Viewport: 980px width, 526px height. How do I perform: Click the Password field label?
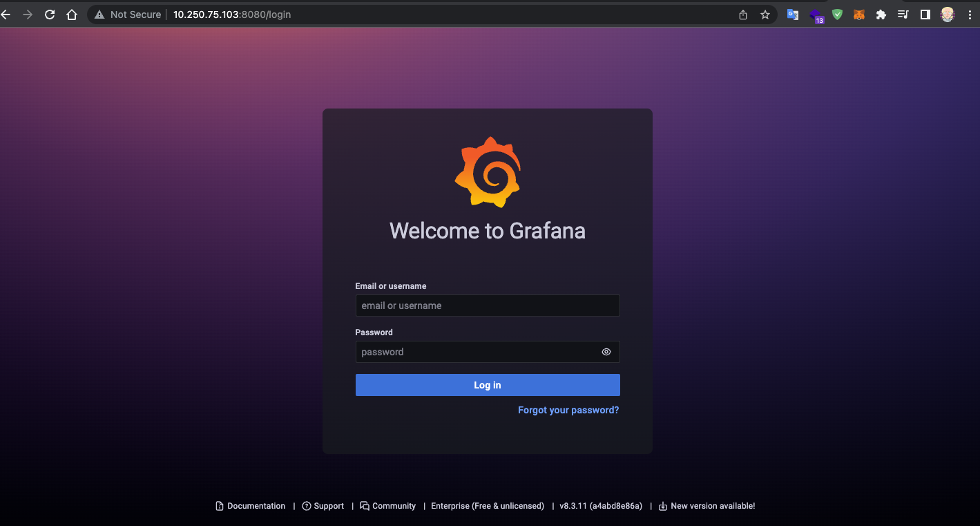click(374, 332)
